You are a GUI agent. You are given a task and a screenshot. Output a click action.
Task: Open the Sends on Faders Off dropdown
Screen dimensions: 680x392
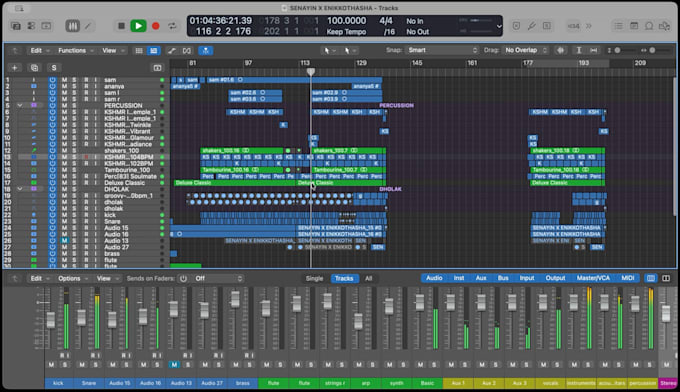click(x=219, y=278)
